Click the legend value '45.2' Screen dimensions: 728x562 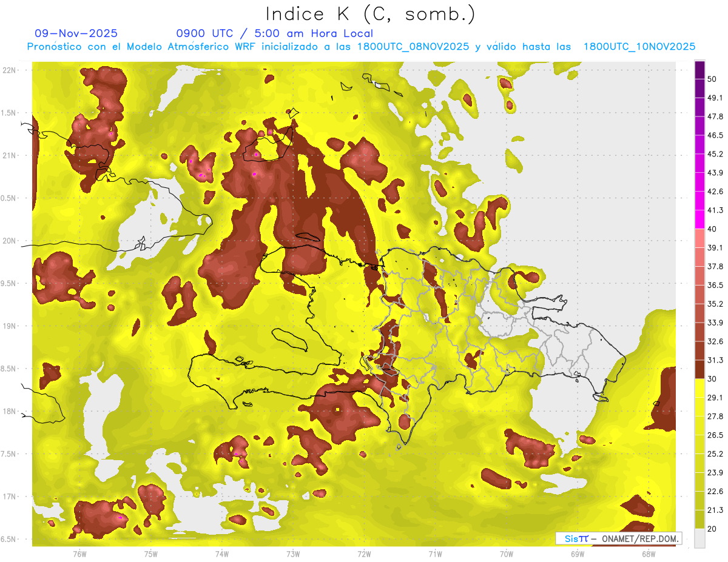pyautogui.click(x=715, y=154)
